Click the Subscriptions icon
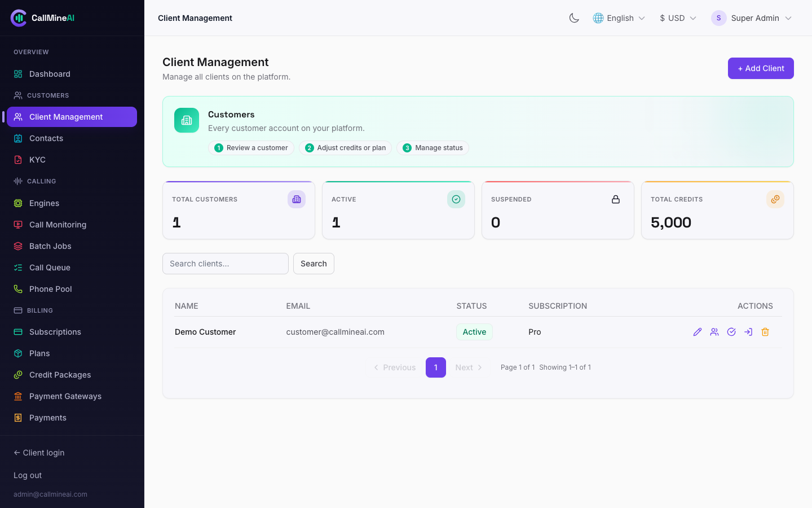The image size is (812, 508). point(18,332)
